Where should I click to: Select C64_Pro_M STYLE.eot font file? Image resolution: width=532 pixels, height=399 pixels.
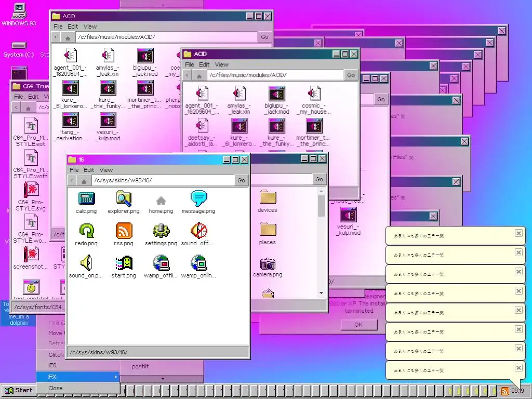31,131
